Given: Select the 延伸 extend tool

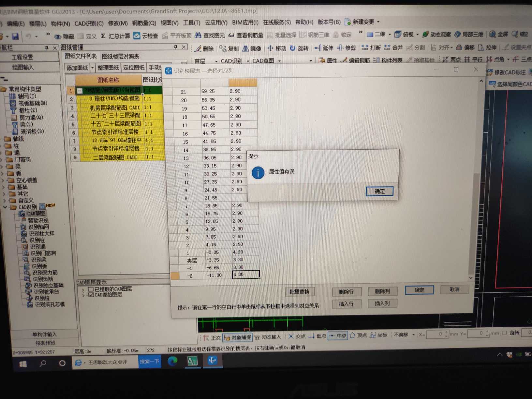Looking at the screenshot, I should 324,48.
